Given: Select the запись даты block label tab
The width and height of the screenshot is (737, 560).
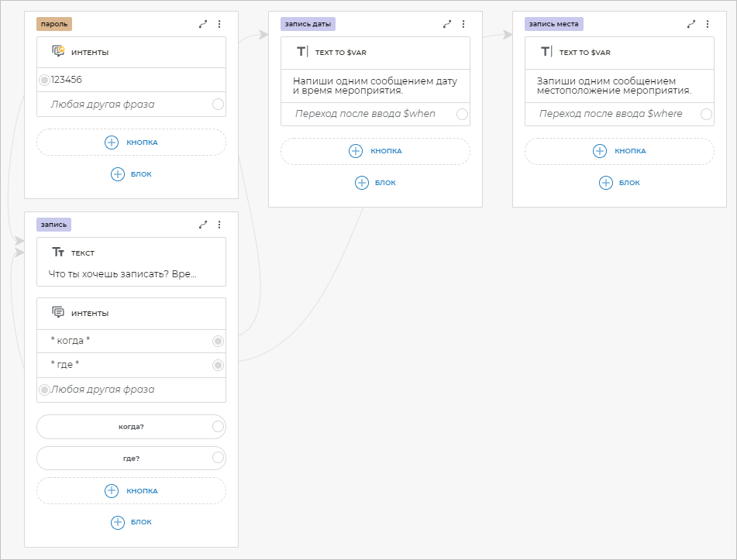Looking at the screenshot, I should pos(308,24).
